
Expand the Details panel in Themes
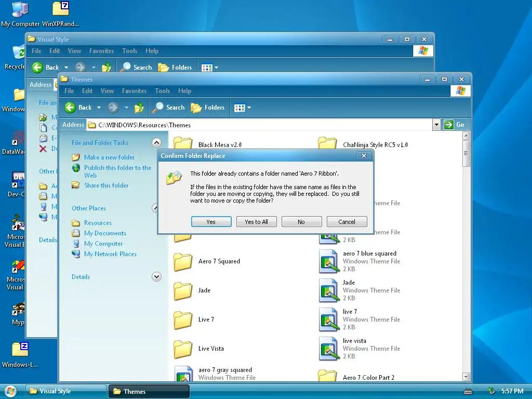point(156,276)
